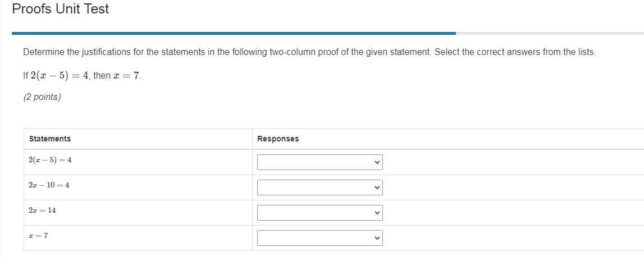Click the Responses column header
Screen dimensions: 644x261
tap(278, 139)
